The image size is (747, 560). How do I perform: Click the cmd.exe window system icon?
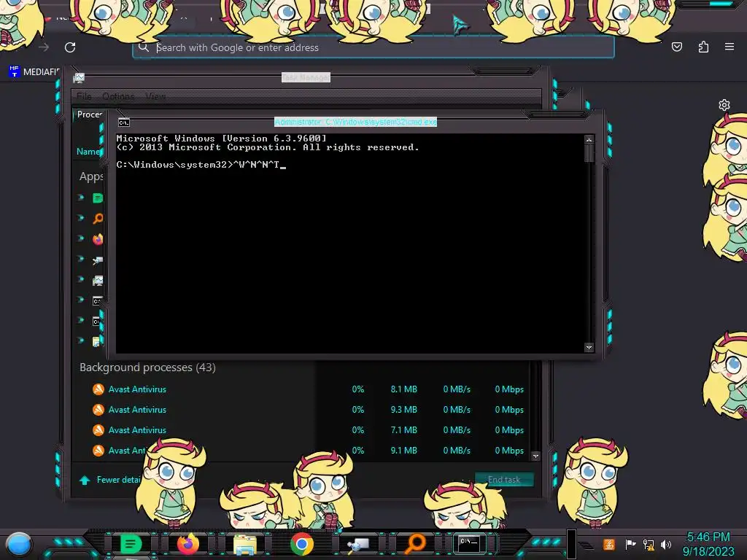(124, 122)
